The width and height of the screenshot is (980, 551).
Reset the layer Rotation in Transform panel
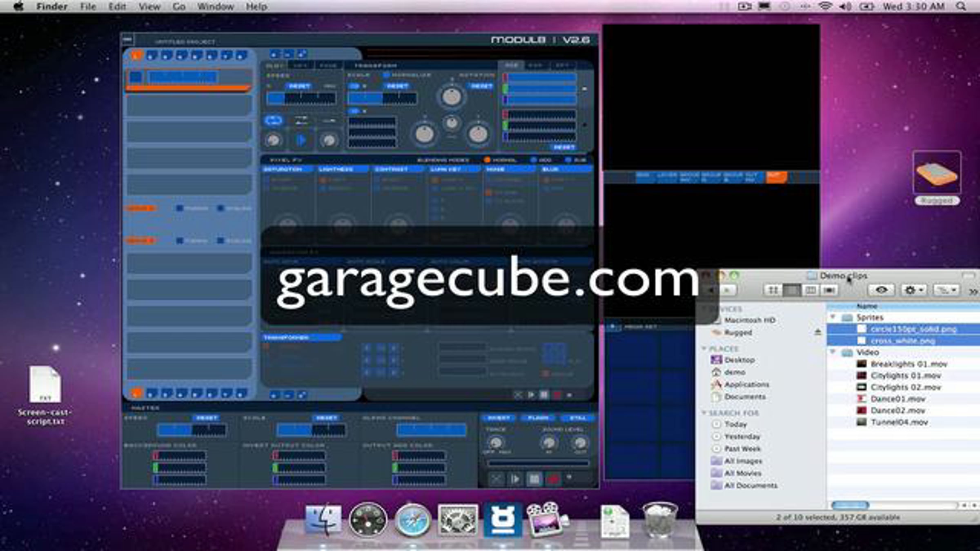click(481, 86)
